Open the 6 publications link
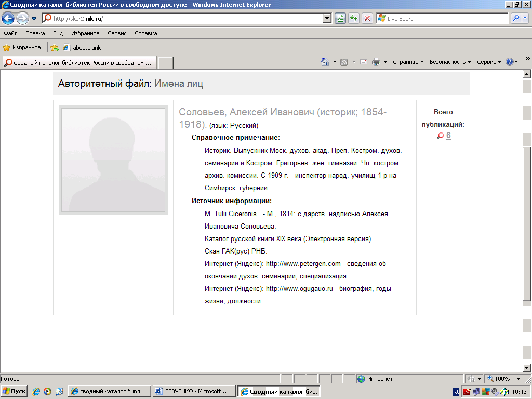 click(x=448, y=136)
